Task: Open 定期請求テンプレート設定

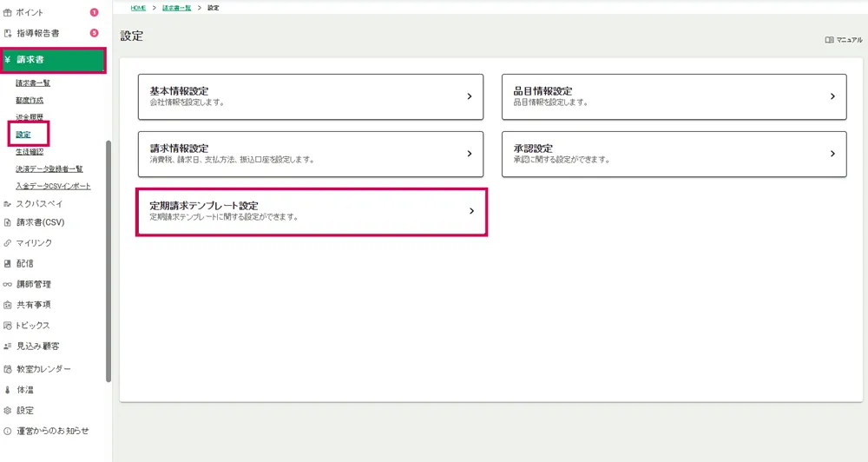Action: click(x=311, y=211)
